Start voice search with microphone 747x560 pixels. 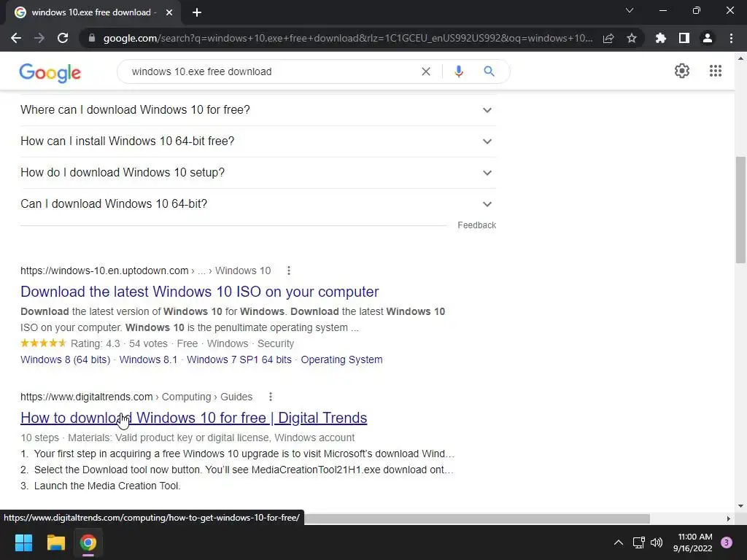[458, 71]
